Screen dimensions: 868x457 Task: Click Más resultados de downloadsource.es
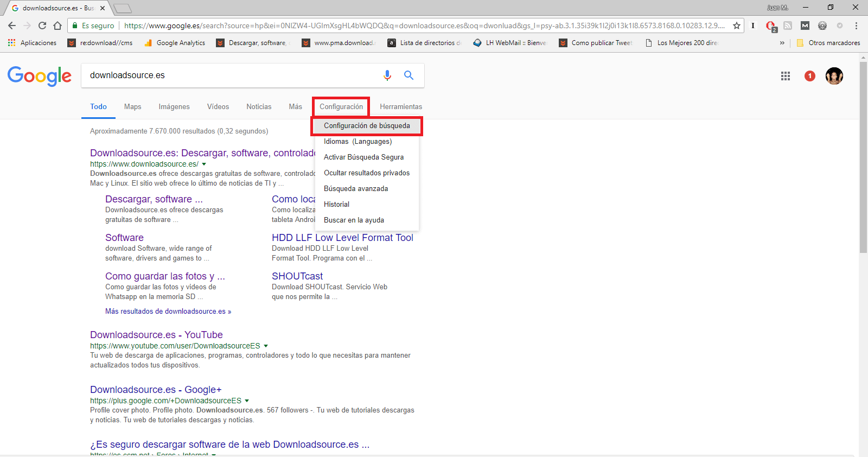(168, 312)
